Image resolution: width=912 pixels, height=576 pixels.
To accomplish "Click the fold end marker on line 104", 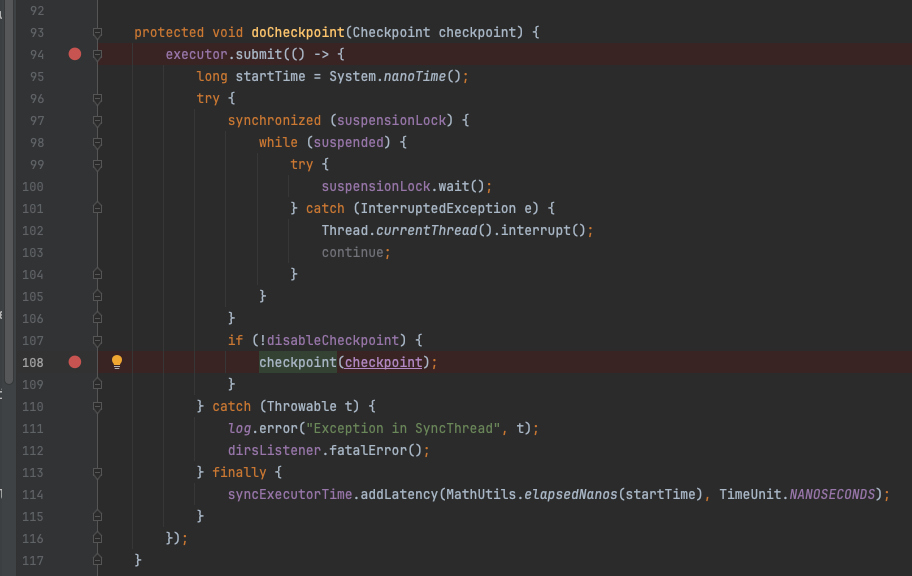I will pos(98,274).
